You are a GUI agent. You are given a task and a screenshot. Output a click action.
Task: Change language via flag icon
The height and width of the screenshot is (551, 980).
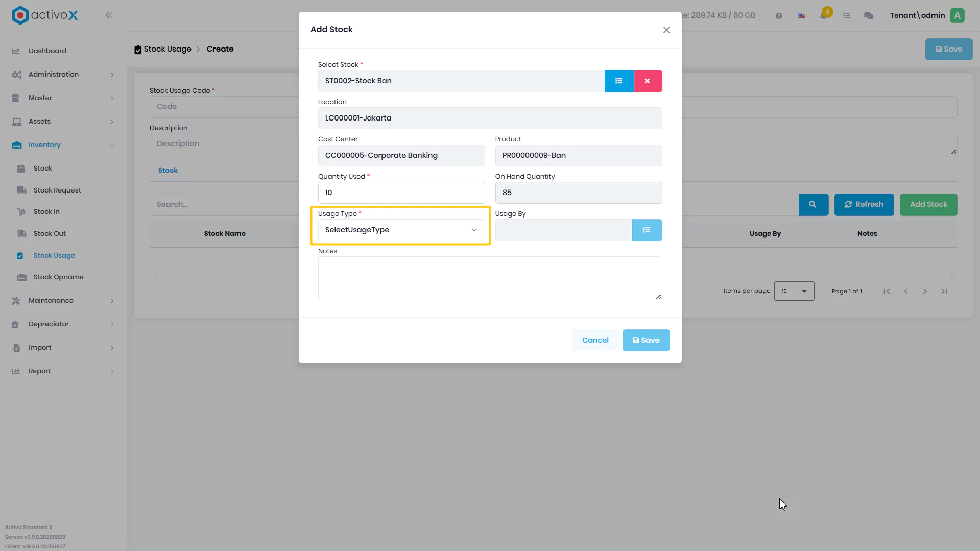click(801, 16)
